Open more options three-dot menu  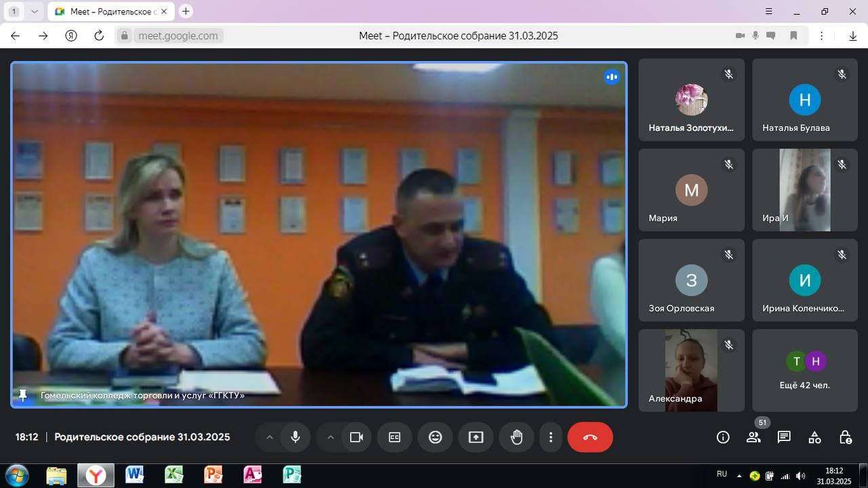point(551,437)
